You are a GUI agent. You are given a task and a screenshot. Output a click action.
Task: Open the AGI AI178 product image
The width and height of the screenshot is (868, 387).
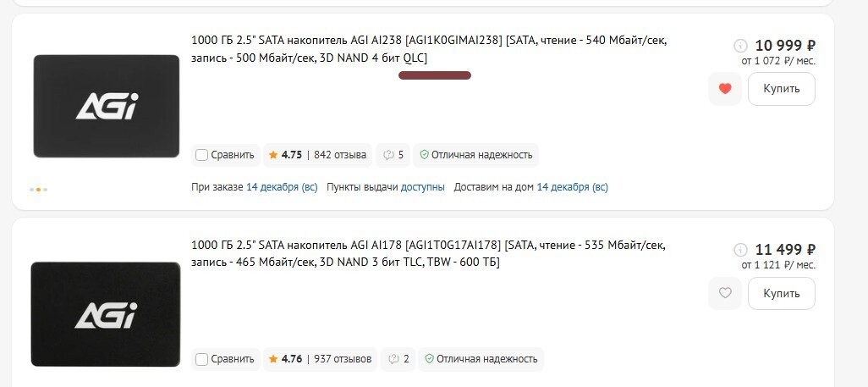click(x=106, y=313)
